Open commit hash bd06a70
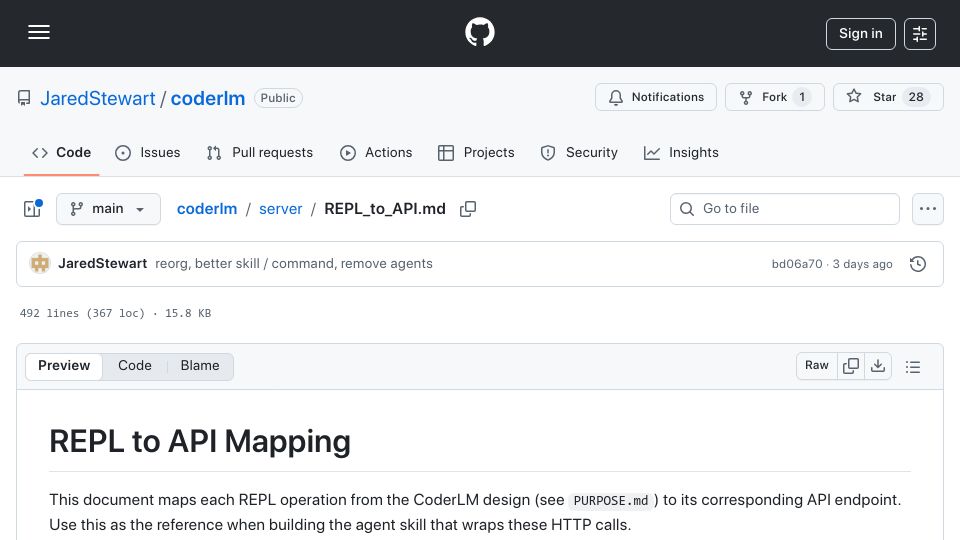The width and height of the screenshot is (960, 540). coord(797,264)
